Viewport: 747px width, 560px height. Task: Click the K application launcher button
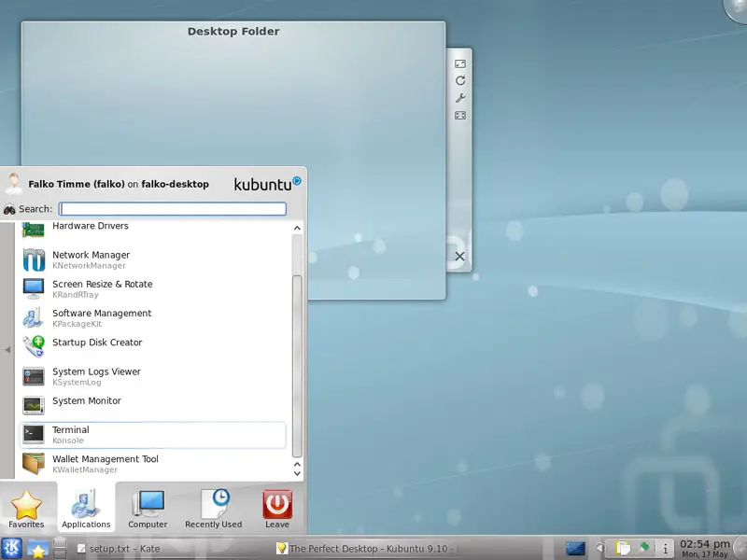pyautogui.click(x=11, y=548)
